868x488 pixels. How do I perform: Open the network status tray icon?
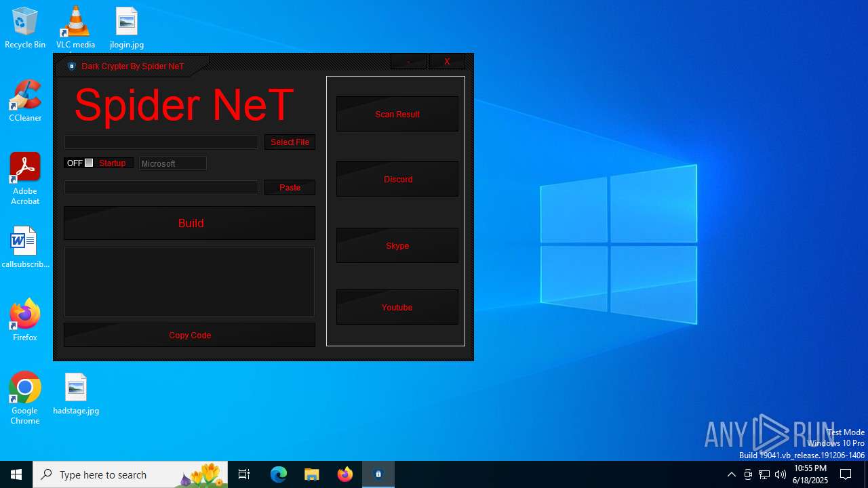coord(764,474)
